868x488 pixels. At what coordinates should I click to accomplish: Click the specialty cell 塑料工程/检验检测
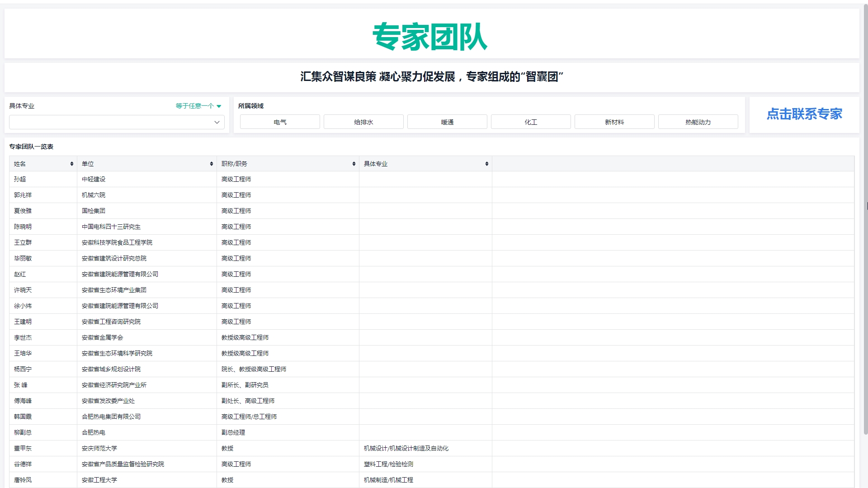pyautogui.click(x=425, y=464)
